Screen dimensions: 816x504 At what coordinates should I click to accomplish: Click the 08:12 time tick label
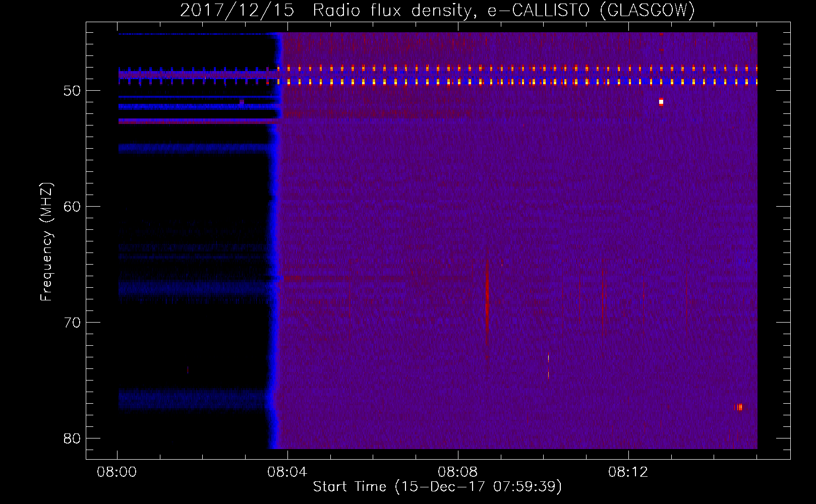click(628, 472)
